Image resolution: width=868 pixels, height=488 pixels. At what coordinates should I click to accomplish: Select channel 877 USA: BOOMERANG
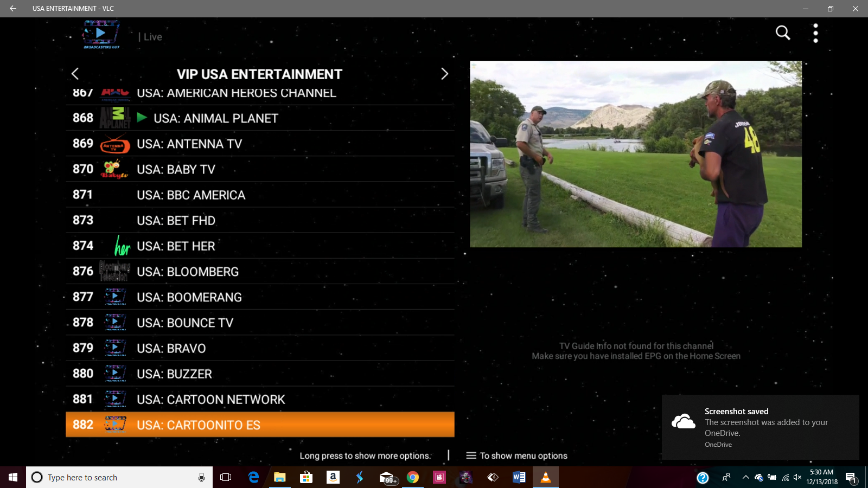pyautogui.click(x=260, y=297)
